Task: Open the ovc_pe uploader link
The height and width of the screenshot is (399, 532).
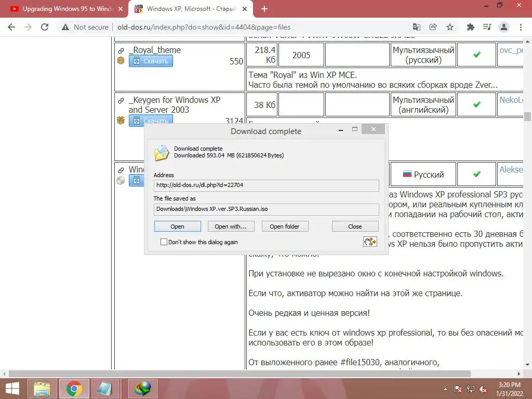Action: click(511, 50)
